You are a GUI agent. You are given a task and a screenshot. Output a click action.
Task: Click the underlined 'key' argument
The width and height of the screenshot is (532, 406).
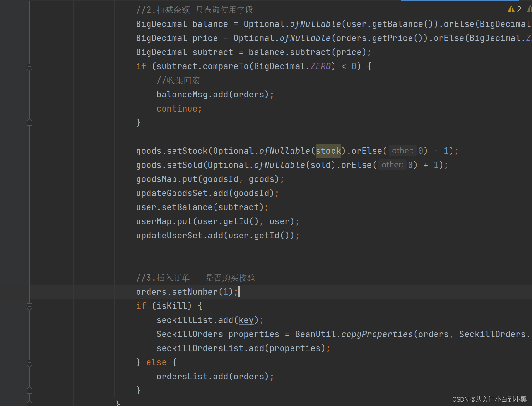(x=246, y=320)
